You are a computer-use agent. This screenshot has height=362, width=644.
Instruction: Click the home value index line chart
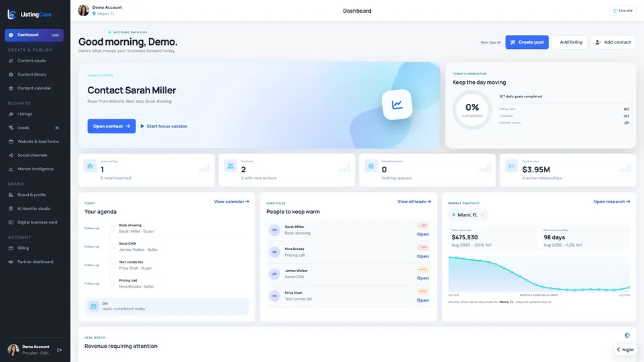[x=539, y=274]
